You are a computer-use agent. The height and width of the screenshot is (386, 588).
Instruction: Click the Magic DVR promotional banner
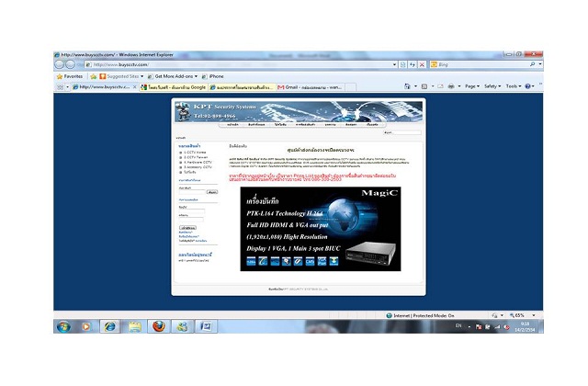click(x=321, y=229)
